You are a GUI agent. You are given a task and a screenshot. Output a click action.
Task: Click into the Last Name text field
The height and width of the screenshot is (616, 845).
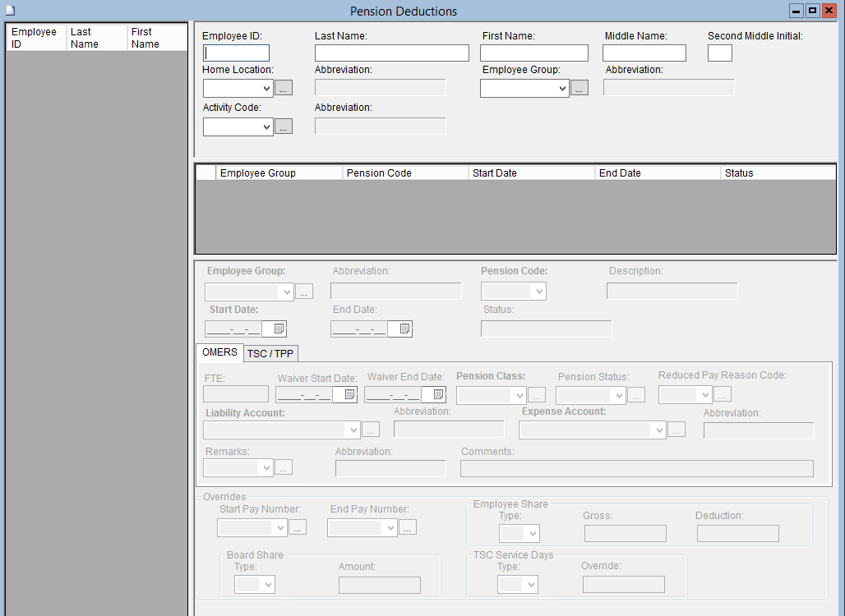(x=391, y=53)
